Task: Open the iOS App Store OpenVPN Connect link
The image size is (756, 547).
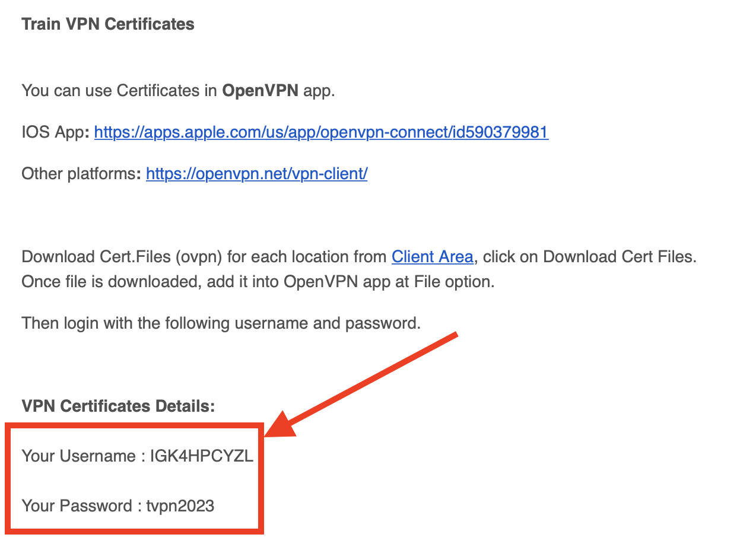Action: click(321, 132)
